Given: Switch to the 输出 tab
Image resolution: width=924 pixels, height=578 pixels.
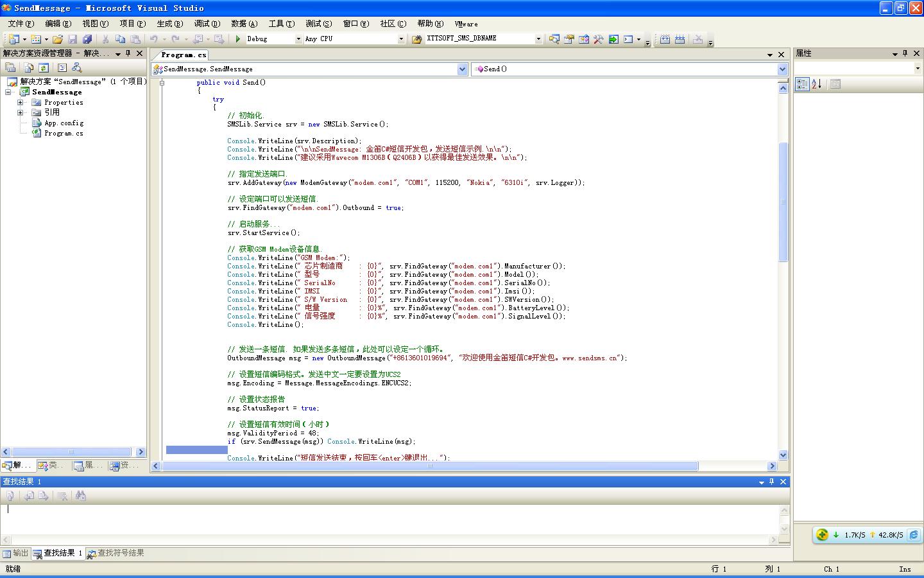Looking at the screenshot, I should tap(16, 553).
